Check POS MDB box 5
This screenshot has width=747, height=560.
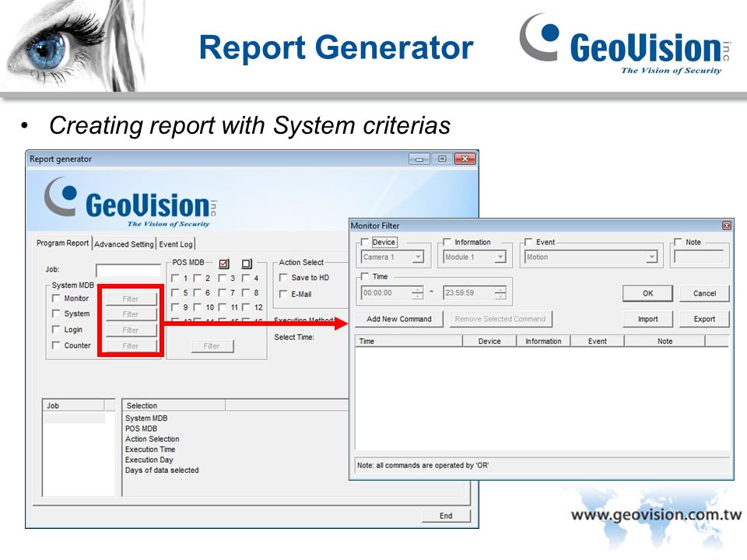pyautogui.click(x=175, y=292)
